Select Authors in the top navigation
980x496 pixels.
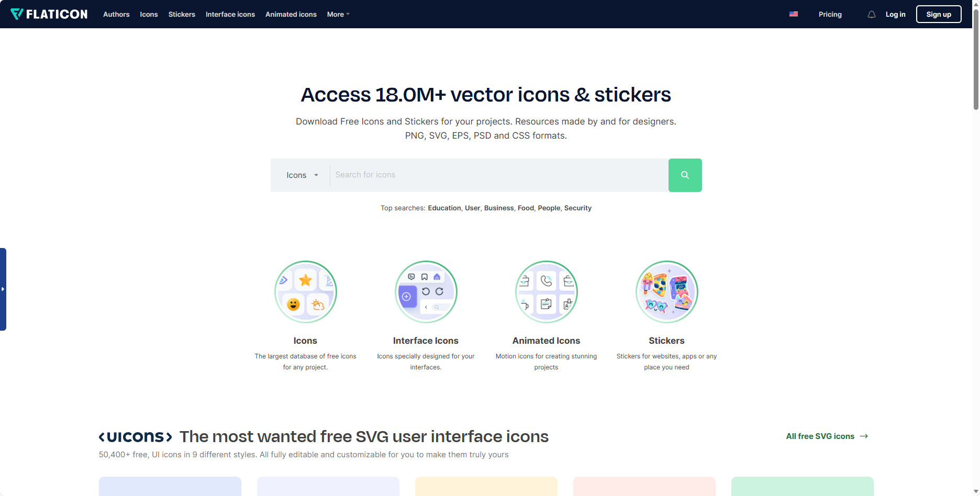pos(116,14)
